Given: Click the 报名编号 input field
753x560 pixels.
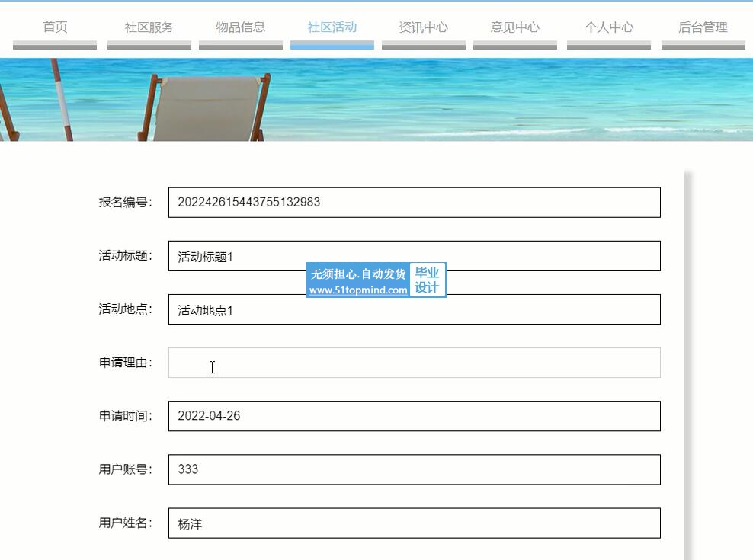Looking at the screenshot, I should (x=415, y=202).
